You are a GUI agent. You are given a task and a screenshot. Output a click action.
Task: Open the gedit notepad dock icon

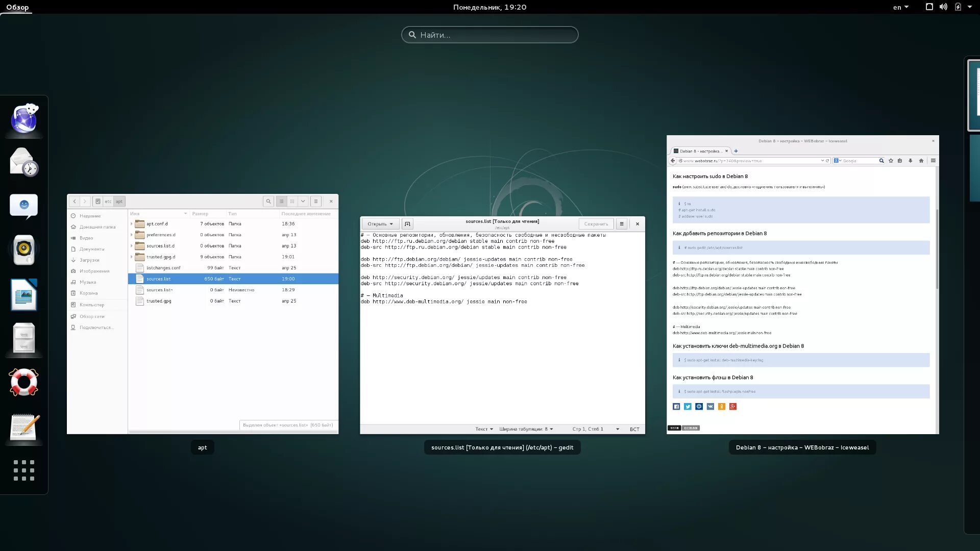(24, 427)
